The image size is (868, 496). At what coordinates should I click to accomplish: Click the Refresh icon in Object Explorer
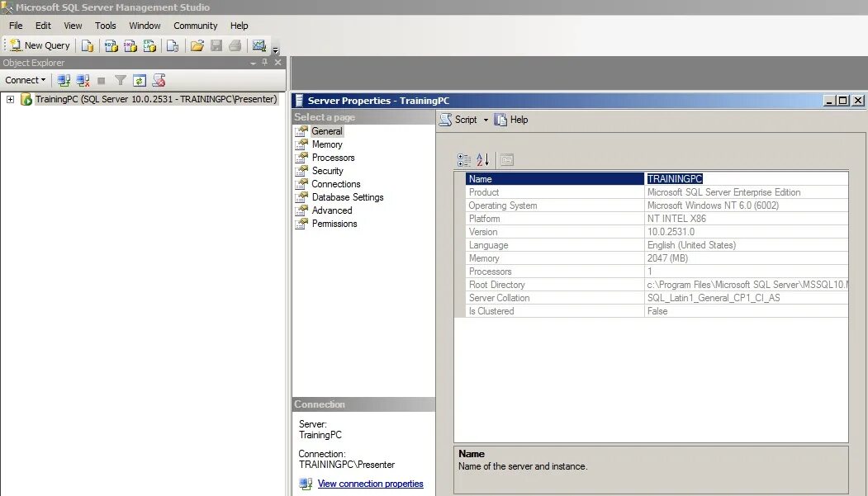(x=140, y=81)
